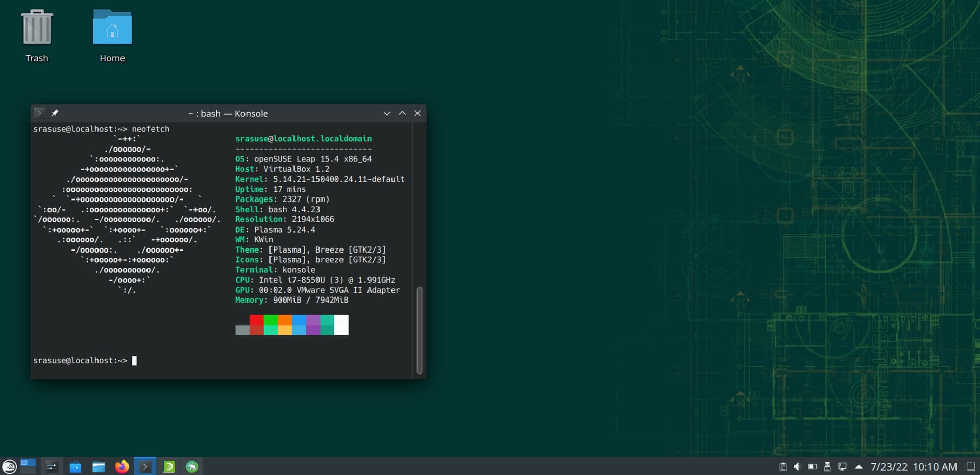Click the Show Desktop button in the panel
980x475 pixels.
(971, 467)
